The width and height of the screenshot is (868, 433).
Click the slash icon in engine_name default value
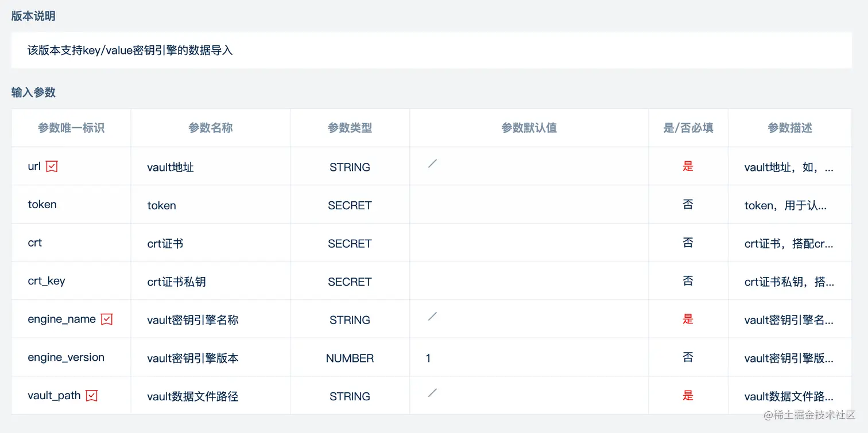click(x=432, y=317)
